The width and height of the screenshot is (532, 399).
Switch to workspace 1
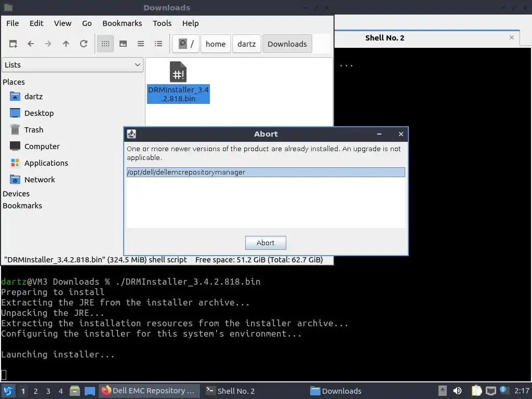pyautogui.click(x=23, y=391)
